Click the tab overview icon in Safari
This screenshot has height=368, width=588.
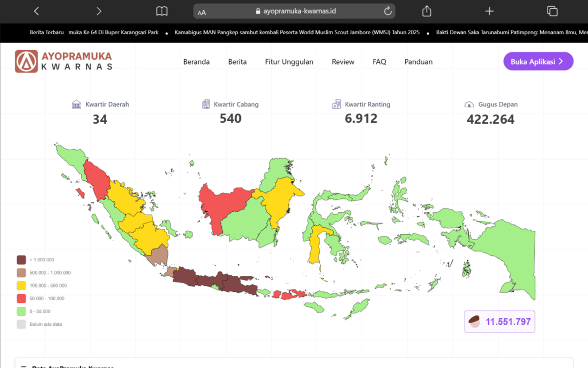click(x=552, y=11)
